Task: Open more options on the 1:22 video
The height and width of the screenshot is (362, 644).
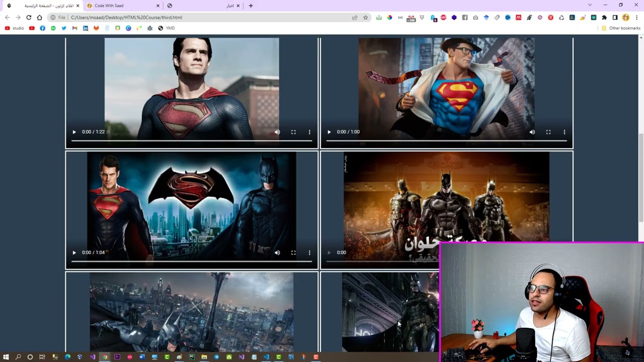Action: (x=309, y=132)
